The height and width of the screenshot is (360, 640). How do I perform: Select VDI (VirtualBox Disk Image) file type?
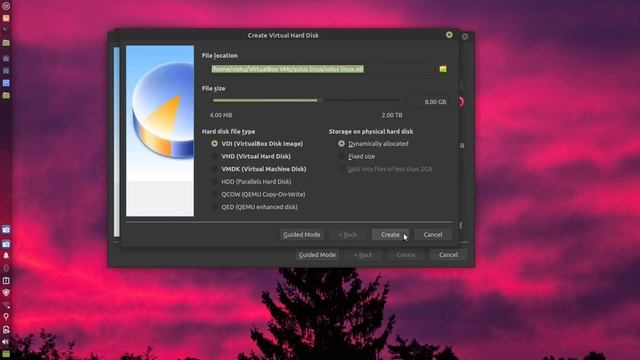click(257, 144)
